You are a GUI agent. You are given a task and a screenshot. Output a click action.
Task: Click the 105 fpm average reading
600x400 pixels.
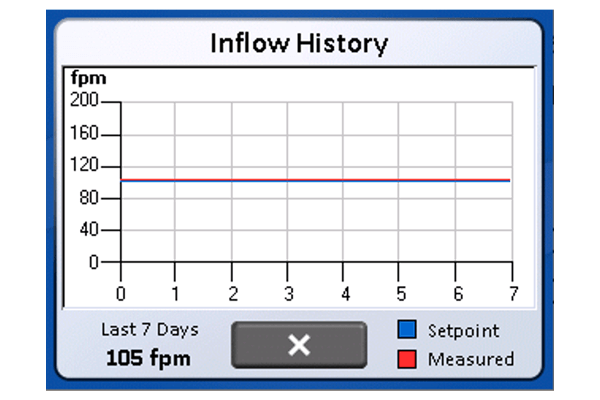coord(150,356)
